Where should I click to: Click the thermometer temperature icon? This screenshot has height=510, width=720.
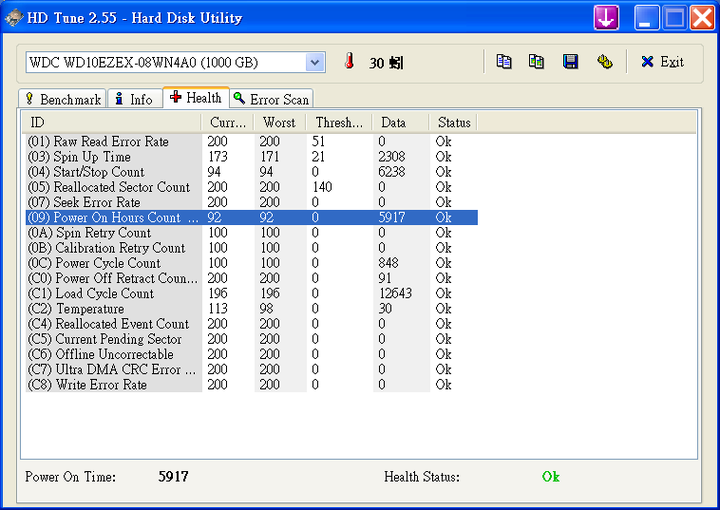[349, 61]
